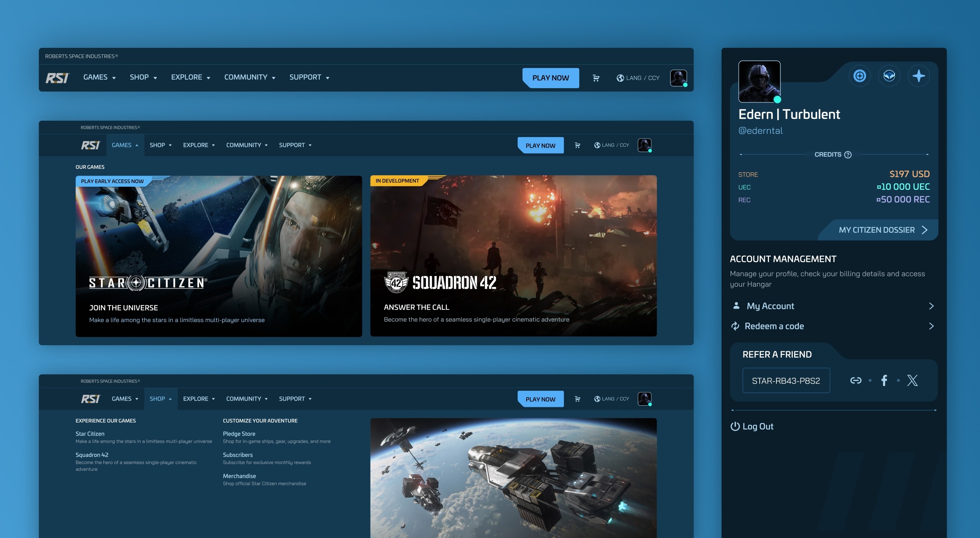Click the shopping cart icon in top navbar
Screen dimensions: 980x538
click(x=596, y=78)
